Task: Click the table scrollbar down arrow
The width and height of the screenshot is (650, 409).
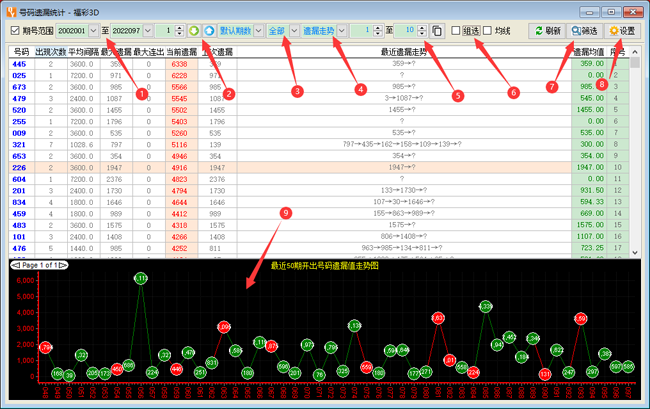Action: 635,252
